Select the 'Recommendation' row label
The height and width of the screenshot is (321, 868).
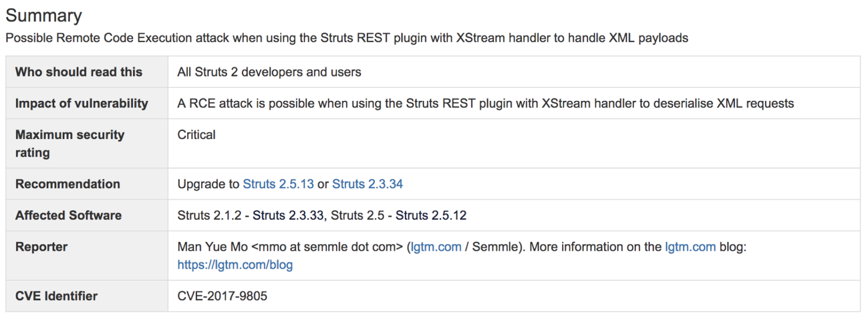point(67,184)
